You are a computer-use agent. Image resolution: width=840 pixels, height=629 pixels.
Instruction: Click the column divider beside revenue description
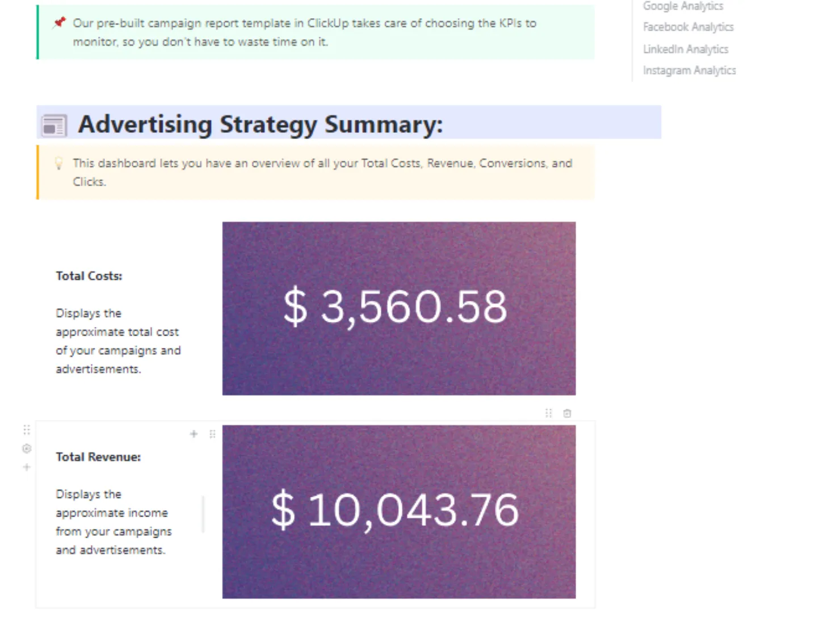203,514
